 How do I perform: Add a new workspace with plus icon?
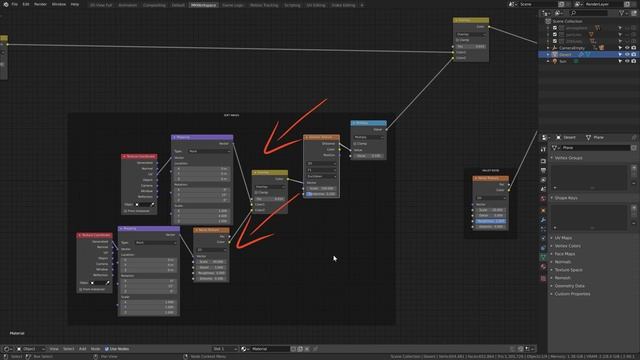362,5
